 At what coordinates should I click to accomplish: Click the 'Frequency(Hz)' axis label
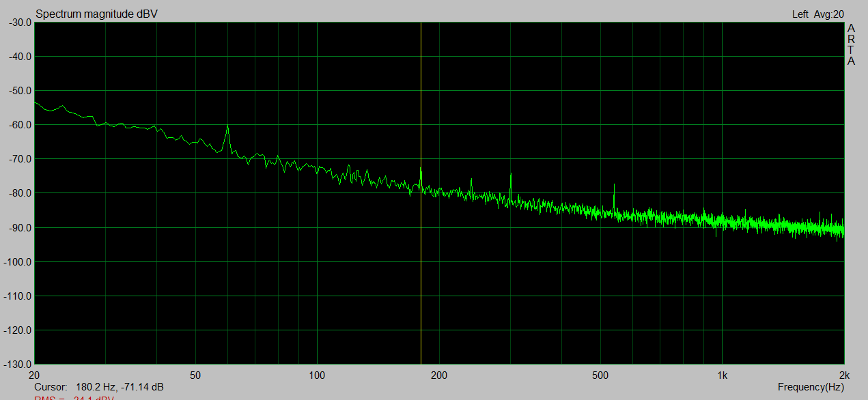811,387
